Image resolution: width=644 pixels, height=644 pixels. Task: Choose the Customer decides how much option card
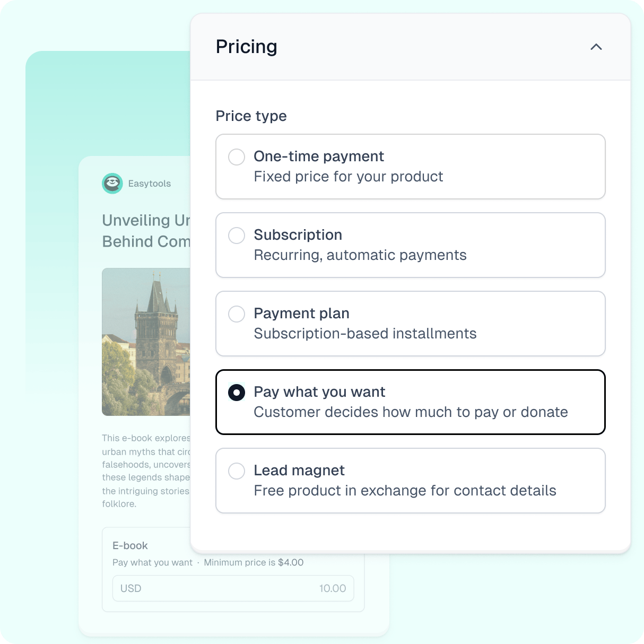pyautogui.click(x=411, y=402)
